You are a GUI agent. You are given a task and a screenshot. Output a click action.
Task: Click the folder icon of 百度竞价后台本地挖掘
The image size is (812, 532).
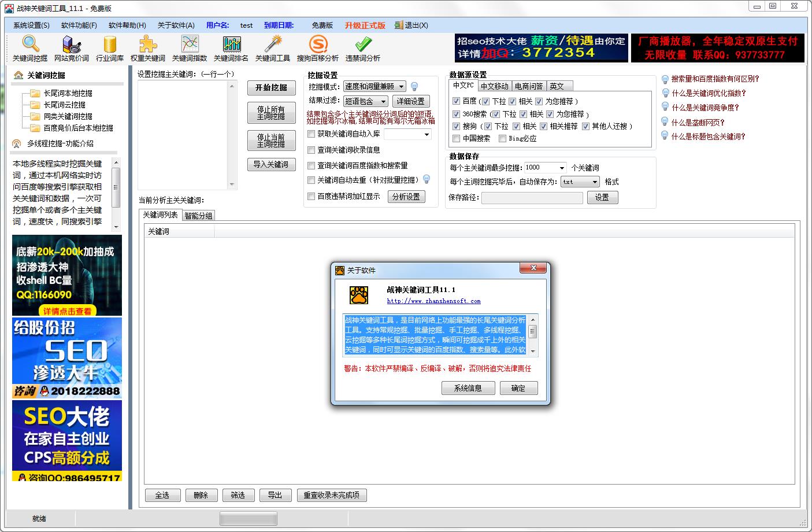(35, 128)
